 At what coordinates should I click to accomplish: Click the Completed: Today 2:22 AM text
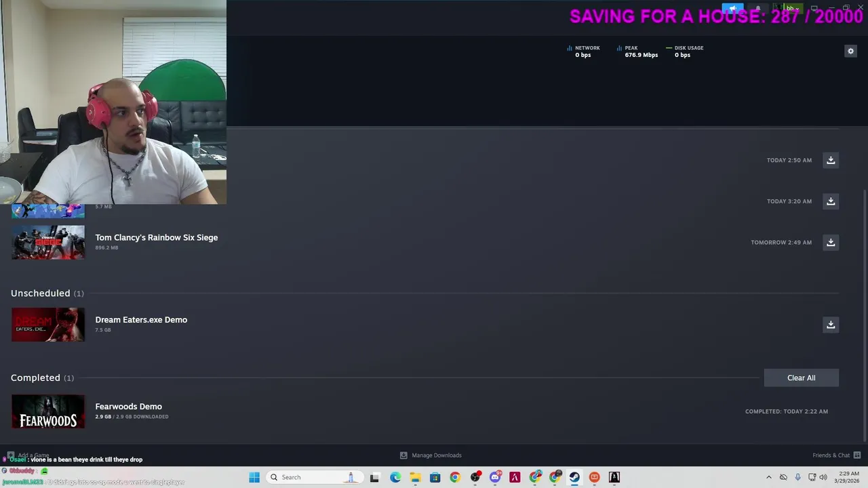(x=787, y=411)
